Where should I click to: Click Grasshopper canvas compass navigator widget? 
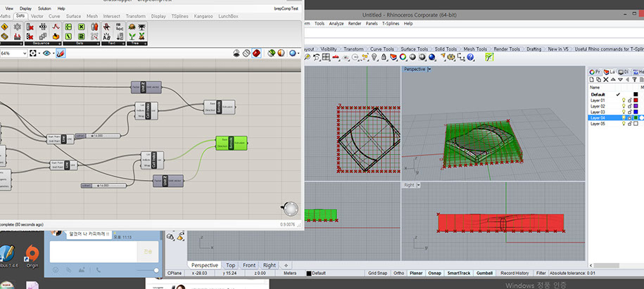[x=291, y=209]
